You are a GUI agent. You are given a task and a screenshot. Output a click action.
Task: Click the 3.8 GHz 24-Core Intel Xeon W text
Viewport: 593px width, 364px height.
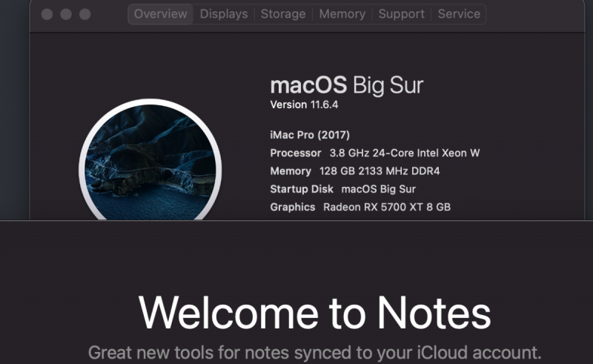405,153
